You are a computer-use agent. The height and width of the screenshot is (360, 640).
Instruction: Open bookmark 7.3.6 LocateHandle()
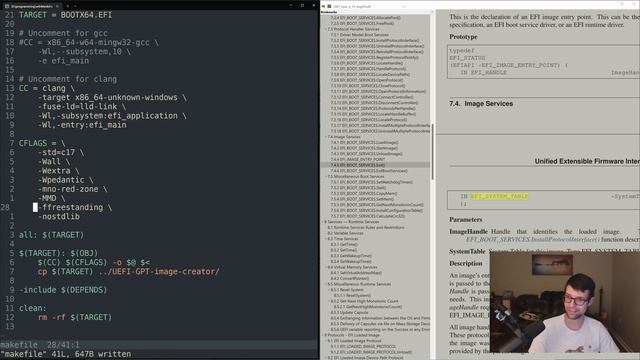pos(367,63)
